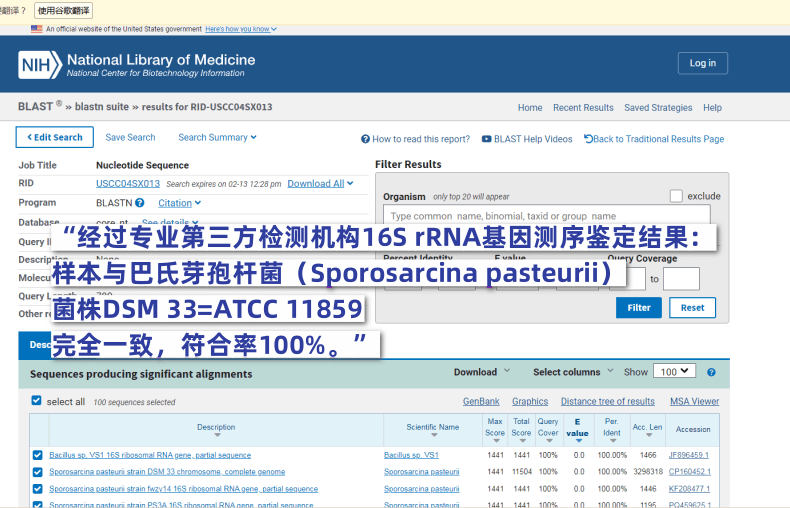Sort by Acc. Len column arrow

click(649, 435)
